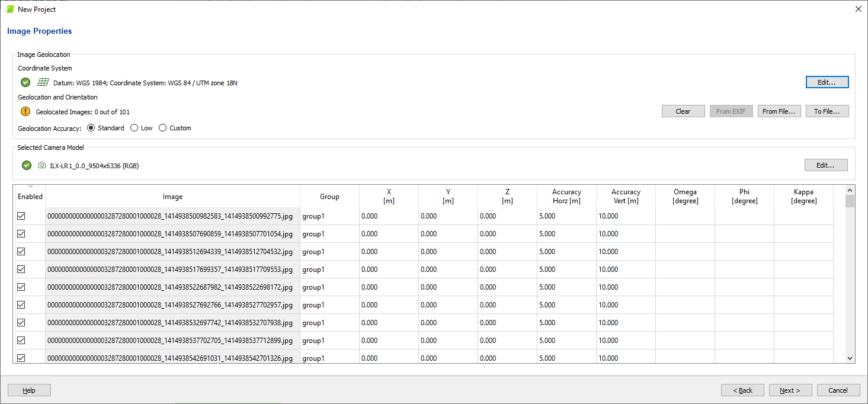Import geolocation using From File button

[x=779, y=111]
